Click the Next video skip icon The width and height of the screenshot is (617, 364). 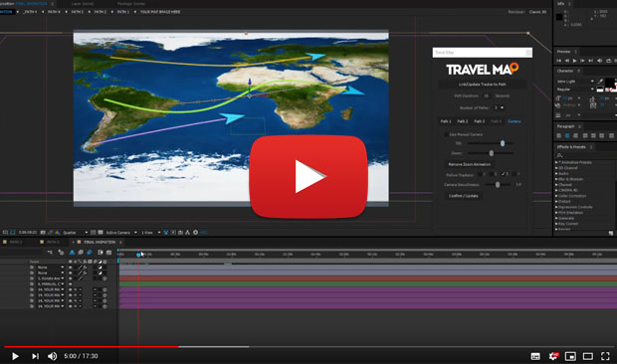click(35, 356)
